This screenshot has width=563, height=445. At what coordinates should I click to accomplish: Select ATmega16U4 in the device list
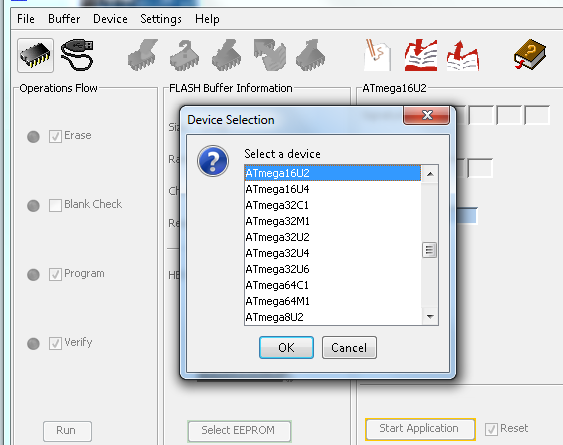pos(332,189)
